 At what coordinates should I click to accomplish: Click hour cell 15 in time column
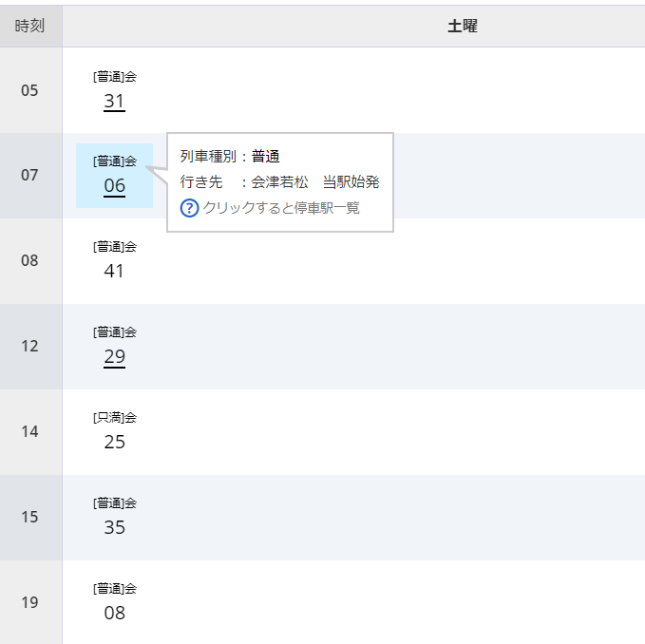(x=30, y=518)
